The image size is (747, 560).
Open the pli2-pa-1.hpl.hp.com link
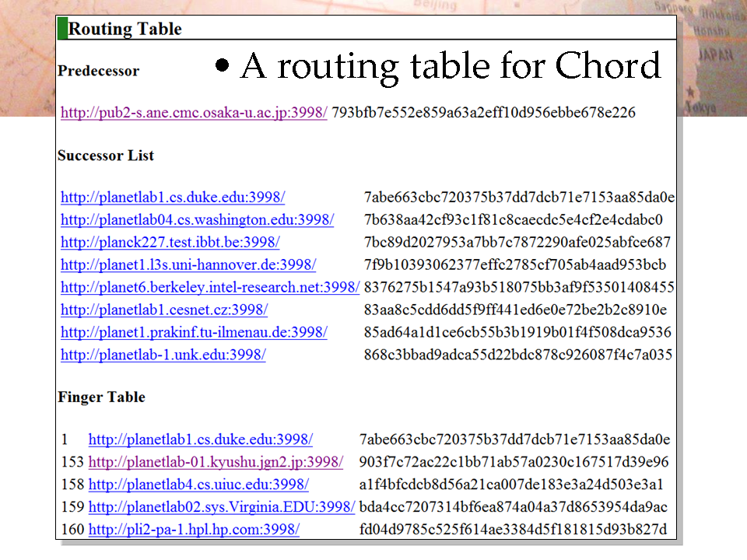pos(194,530)
